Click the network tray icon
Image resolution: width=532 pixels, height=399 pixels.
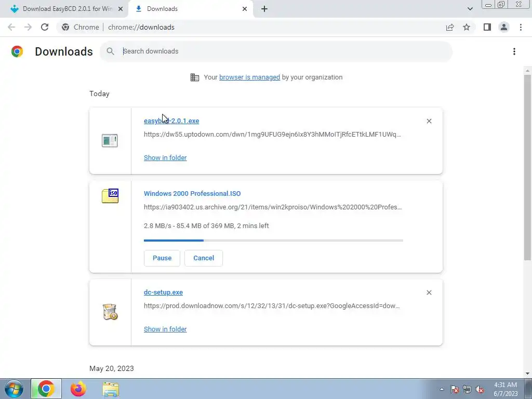[467, 389]
